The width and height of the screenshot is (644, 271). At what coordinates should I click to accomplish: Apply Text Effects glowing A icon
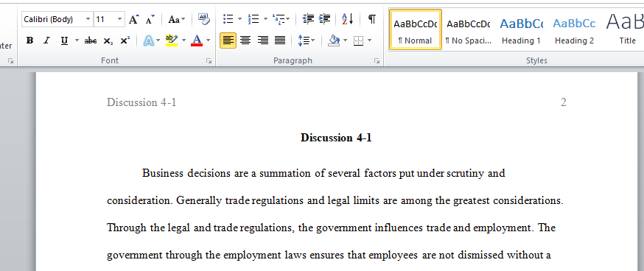pos(149,41)
